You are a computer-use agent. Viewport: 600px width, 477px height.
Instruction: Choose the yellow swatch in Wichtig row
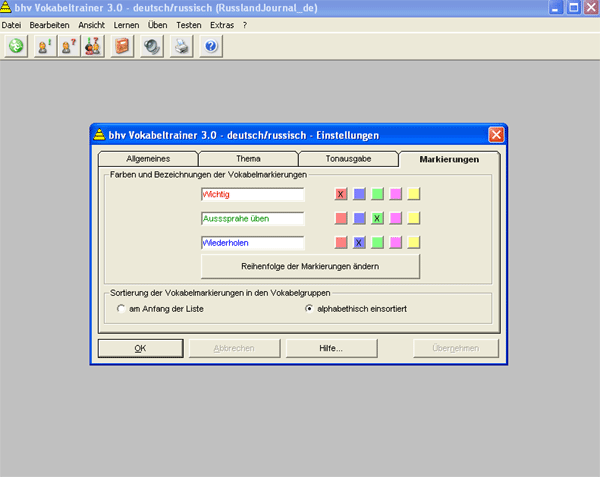[x=414, y=194]
